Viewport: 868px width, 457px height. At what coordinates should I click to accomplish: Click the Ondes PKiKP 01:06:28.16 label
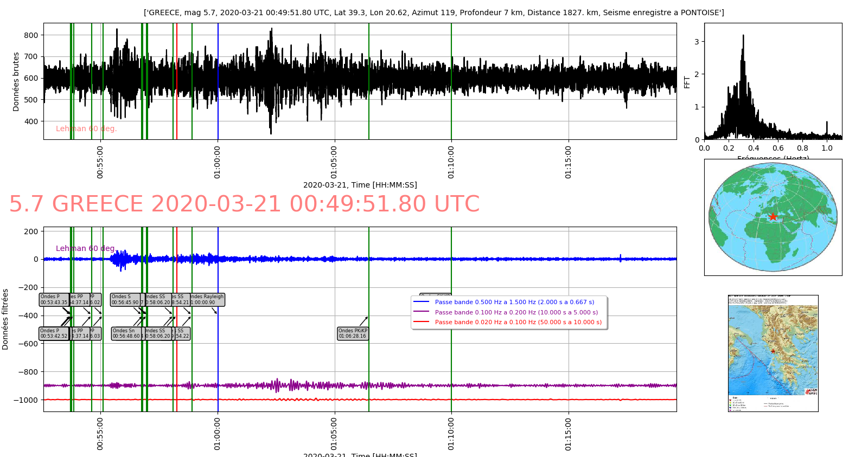click(353, 333)
